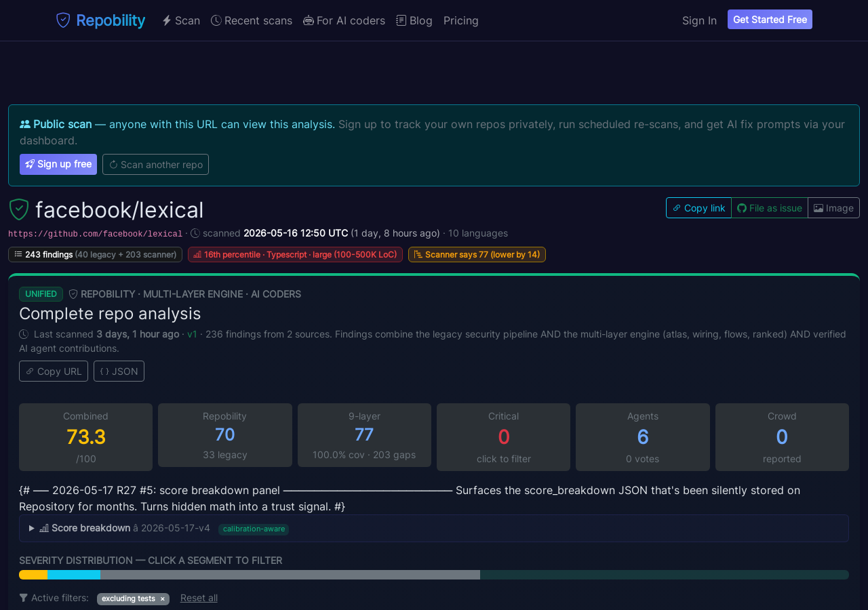Click the lightning bolt Scan icon

tap(166, 20)
